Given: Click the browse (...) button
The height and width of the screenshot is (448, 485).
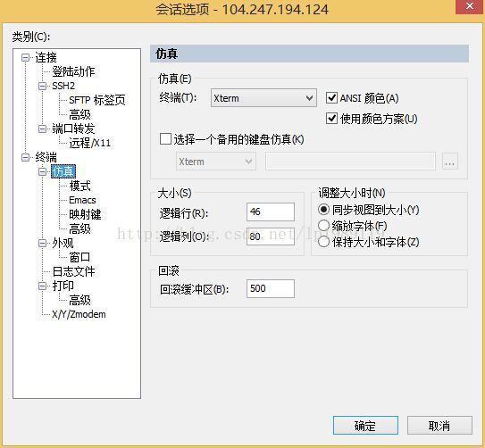Looking at the screenshot, I should coord(450,162).
